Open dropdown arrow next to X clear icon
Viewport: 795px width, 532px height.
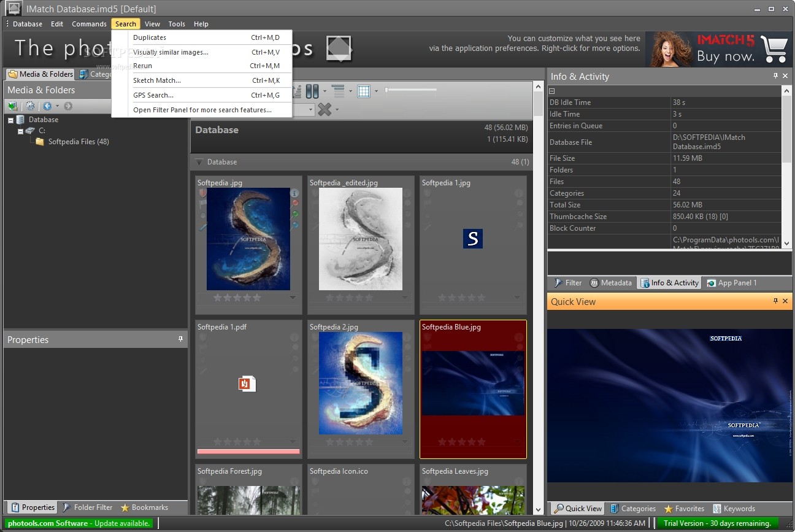pyautogui.click(x=337, y=110)
